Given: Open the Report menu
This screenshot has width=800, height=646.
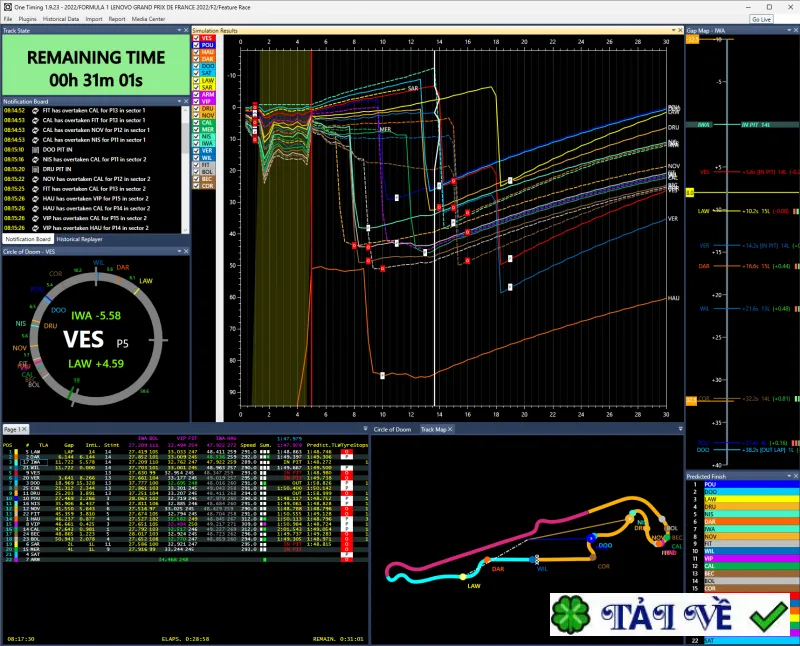Looking at the screenshot, I should [117, 19].
